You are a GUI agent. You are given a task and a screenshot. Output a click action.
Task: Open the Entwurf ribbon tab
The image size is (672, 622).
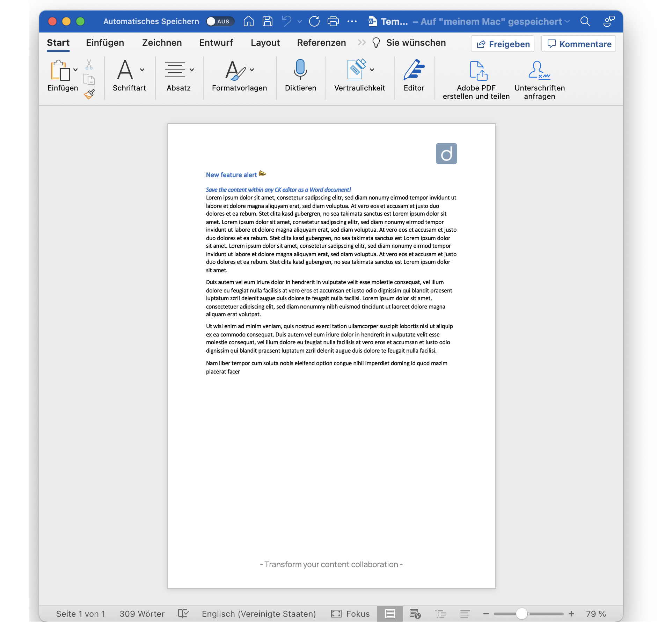[216, 43]
